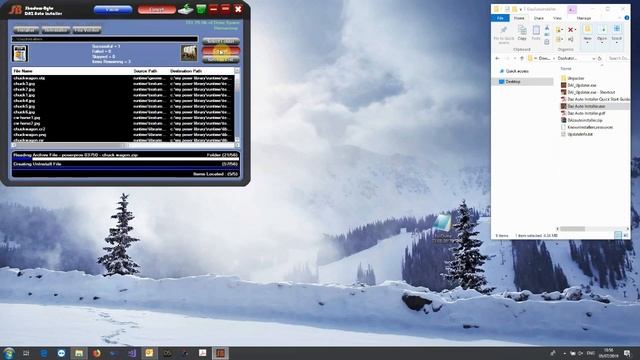640x360 pixels.
Task: Click the Cut scissors icon in Explorer ribbon
Action: pyautogui.click(x=547, y=28)
